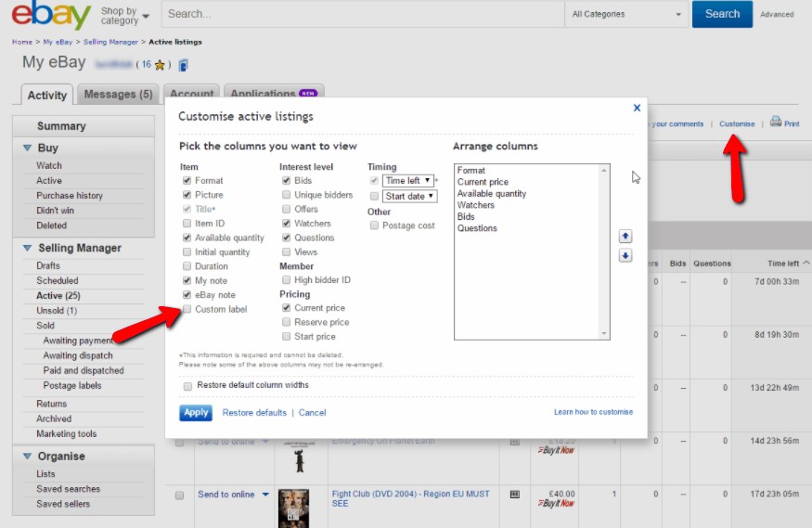Tick the Custom label checkbox

(187, 309)
